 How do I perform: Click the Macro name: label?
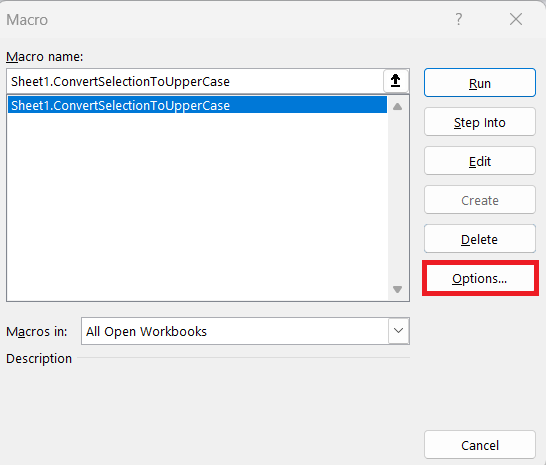[45, 56]
